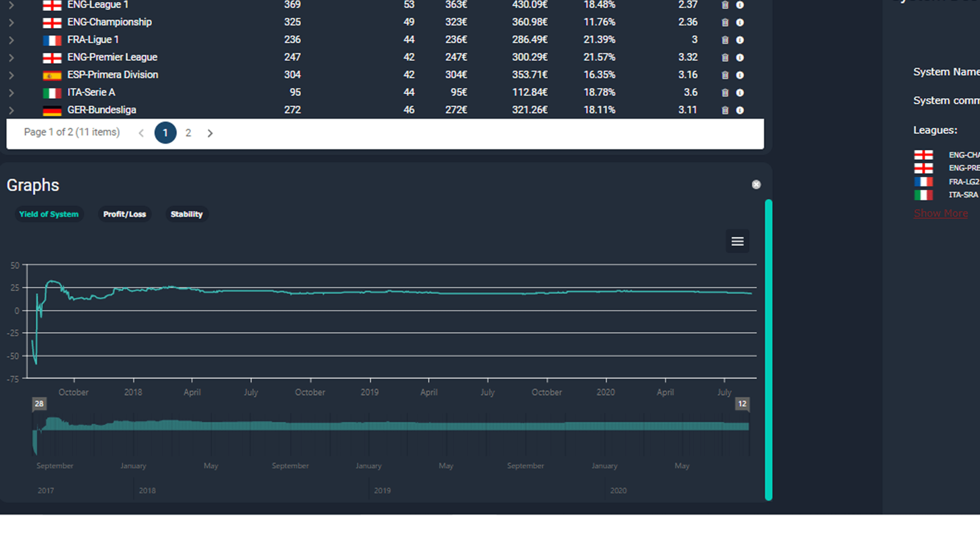980x551 pixels.
Task: Open page 2 of the leagues table
Action: [x=188, y=133]
